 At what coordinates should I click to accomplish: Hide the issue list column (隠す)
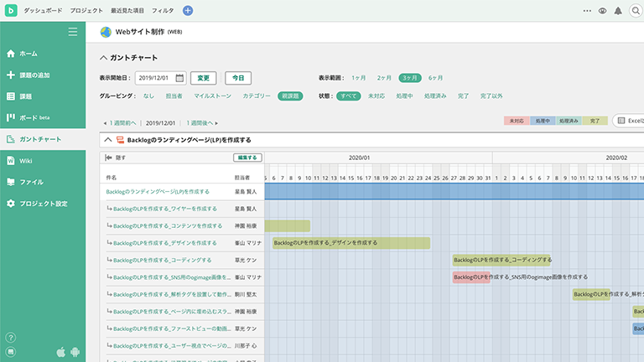pyautogui.click(x=116, y=158)
